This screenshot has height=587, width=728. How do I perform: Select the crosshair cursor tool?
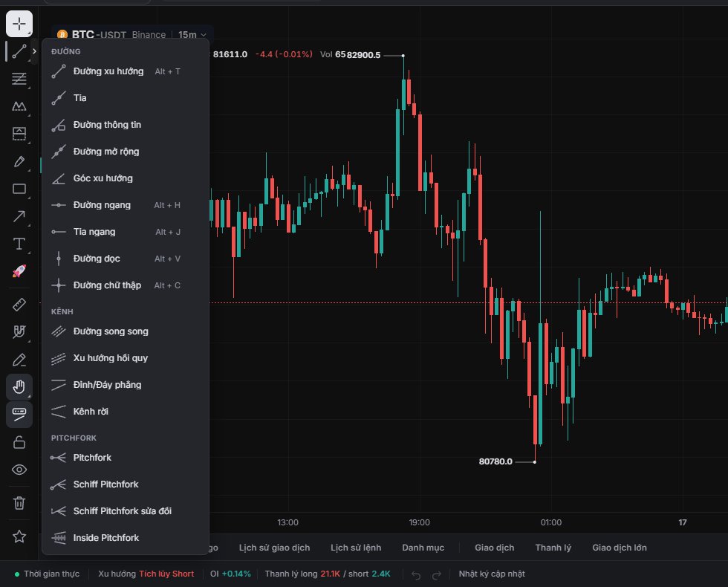tap(19, 23)
